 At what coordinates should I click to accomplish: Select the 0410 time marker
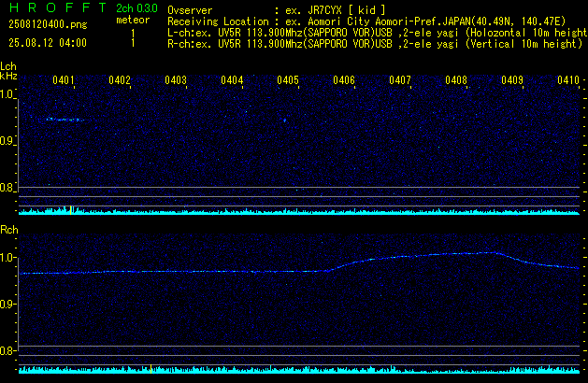[568, 80]
